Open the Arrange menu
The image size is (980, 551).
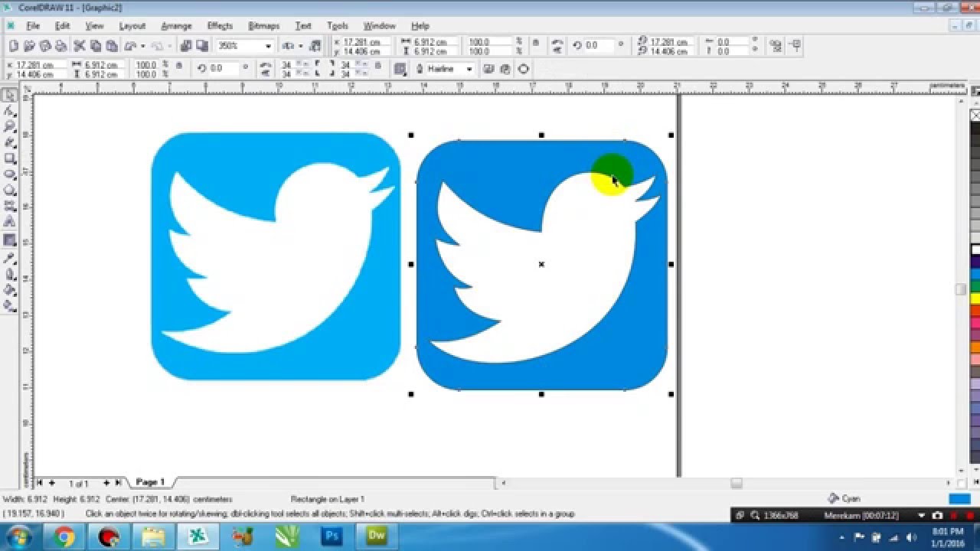pos(176,26)
